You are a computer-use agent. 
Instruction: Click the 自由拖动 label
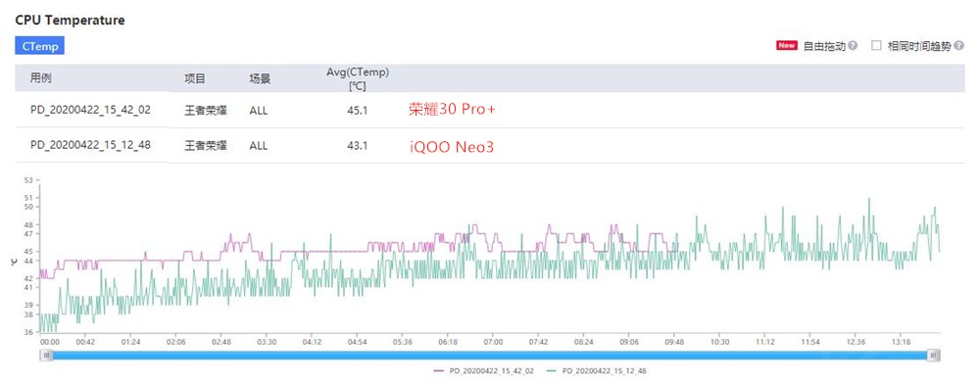tap(824, 46)
